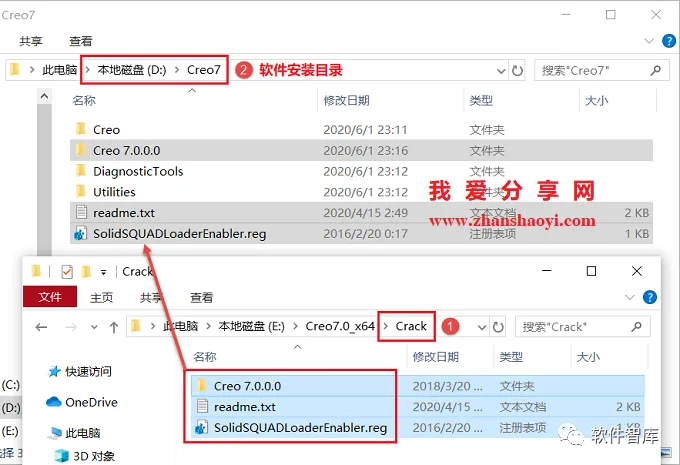680x465 pixels.
Task: Open quick access toolbar customize dropdown in Crack
Action: tap(104, 272)
